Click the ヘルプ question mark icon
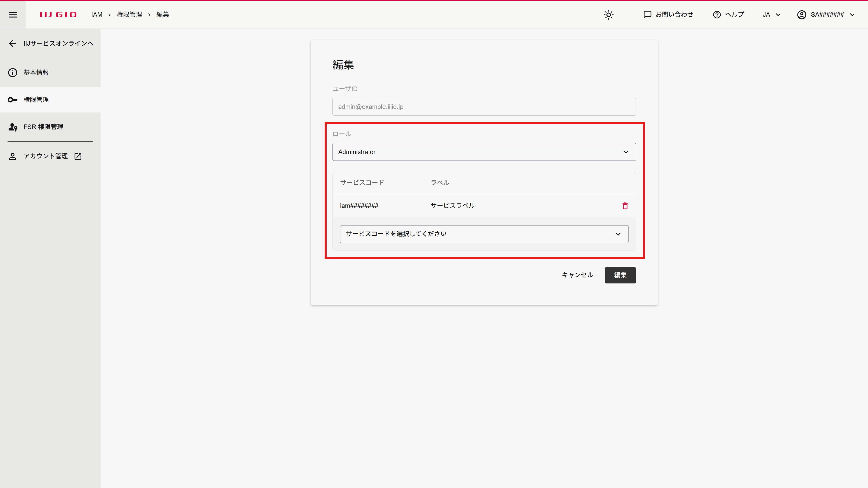 click(x=717, y=14)
